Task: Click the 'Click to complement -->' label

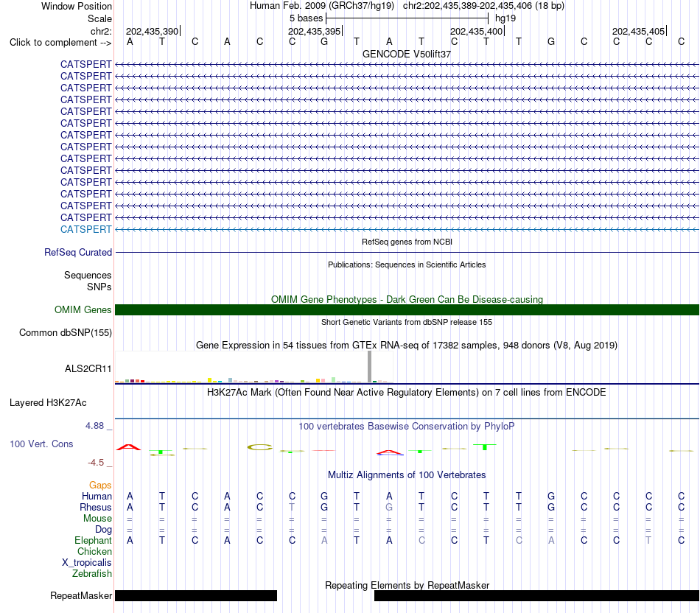Action: [60, 43]
